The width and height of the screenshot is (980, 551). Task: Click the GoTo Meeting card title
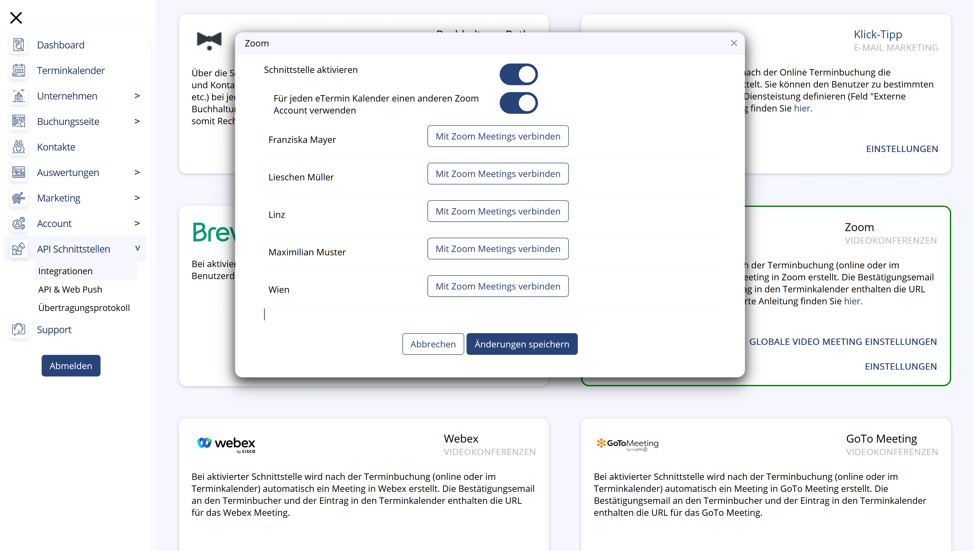point(881,439)
